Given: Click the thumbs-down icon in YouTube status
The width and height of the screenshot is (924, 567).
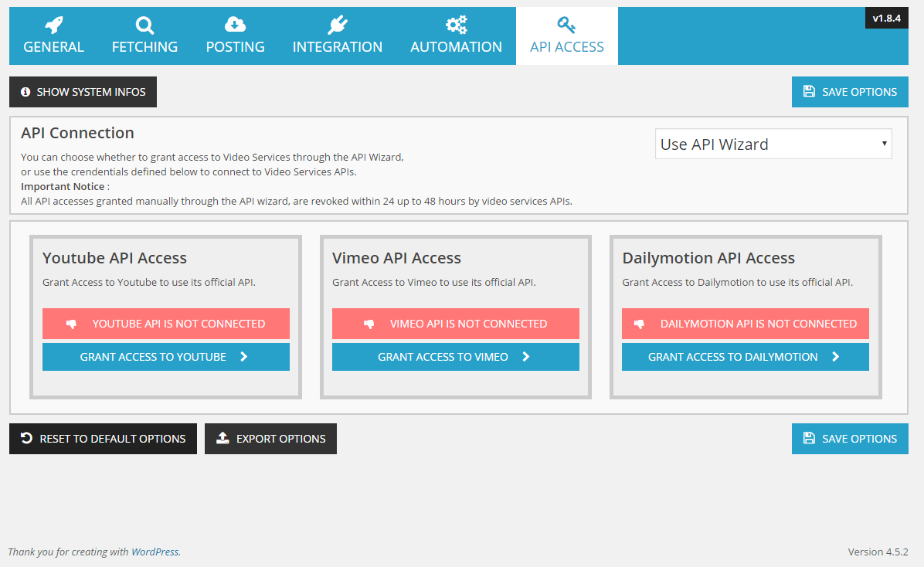Looking at the screenshot, I should coord(71,324).
